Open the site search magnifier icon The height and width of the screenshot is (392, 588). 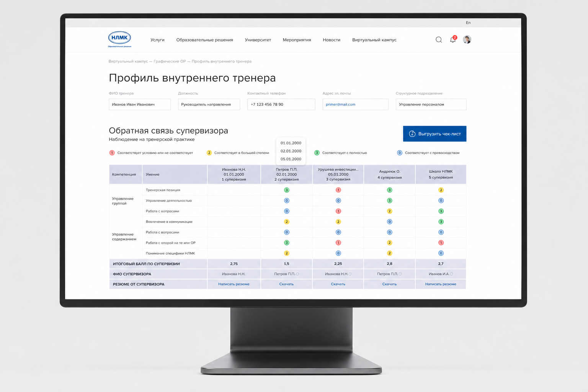[x=439, y=40]
